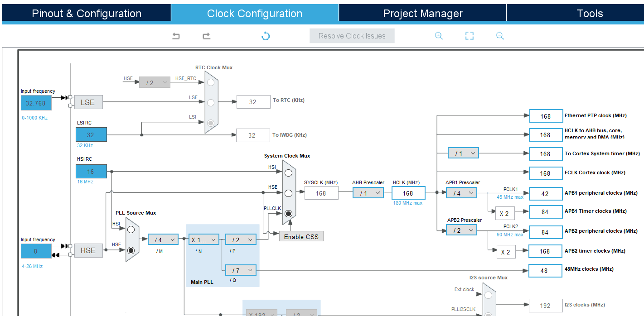The width and height of the screenshot is (644, 316).
Task: Select HSI in System Clock Mux
Action: coord(289,172)
